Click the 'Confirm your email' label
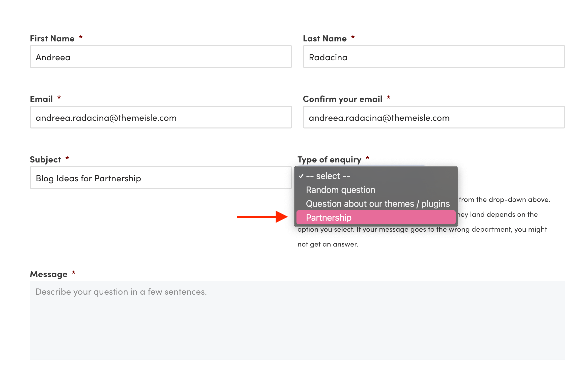Screen dimensions: 588x373 [342, 99]
